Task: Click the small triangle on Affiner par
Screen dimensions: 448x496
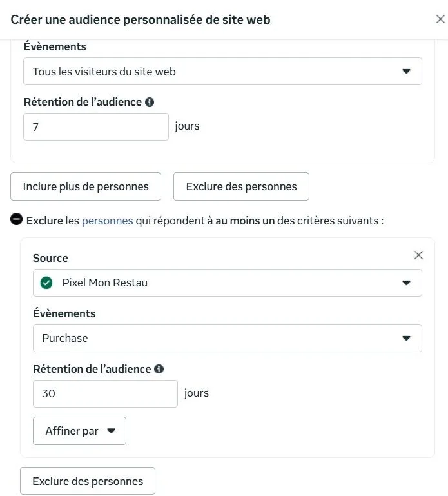Action: click(111, 431)
